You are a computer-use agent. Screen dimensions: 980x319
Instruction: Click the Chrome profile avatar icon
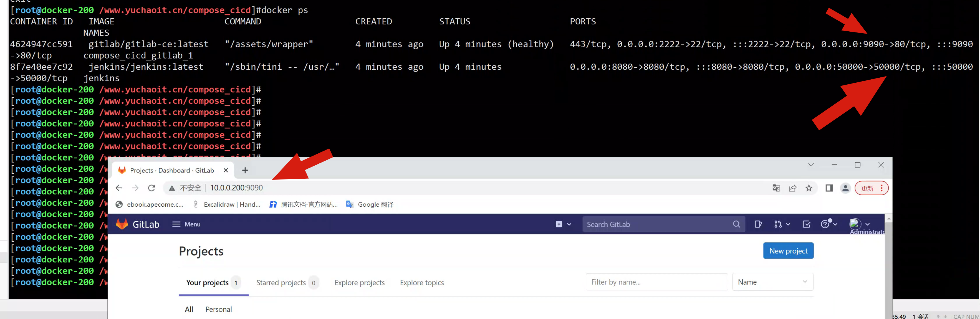click(845, 188)
